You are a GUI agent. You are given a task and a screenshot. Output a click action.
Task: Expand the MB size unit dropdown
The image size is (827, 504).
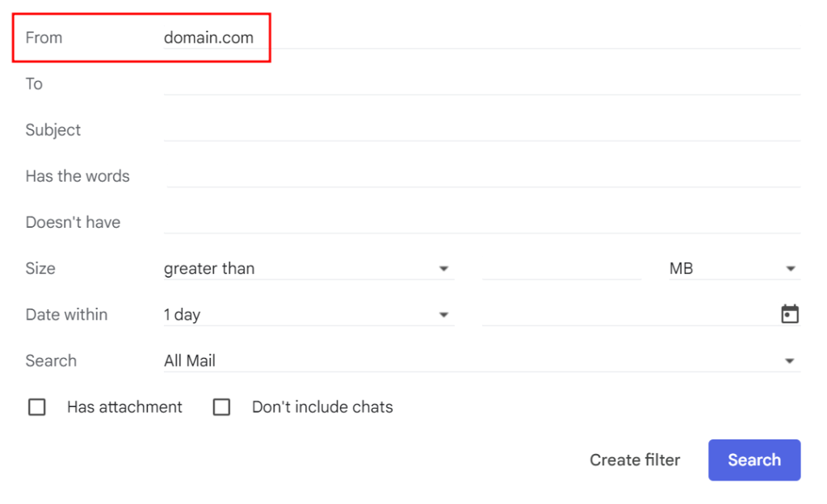[733, 269]
